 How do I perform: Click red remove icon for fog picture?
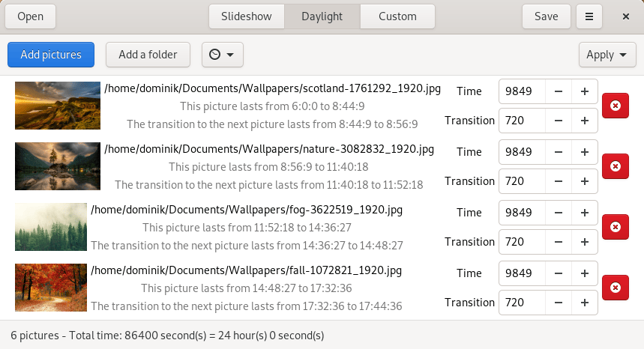(615, 227)
